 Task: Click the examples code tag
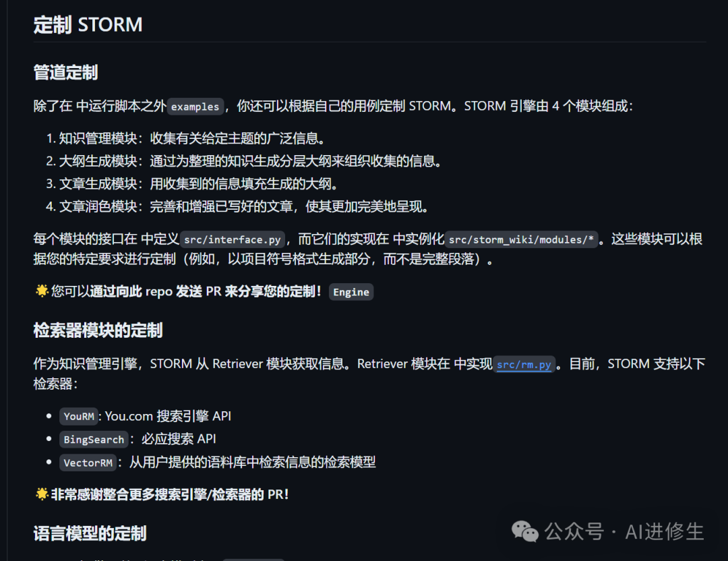pos(195,107)
